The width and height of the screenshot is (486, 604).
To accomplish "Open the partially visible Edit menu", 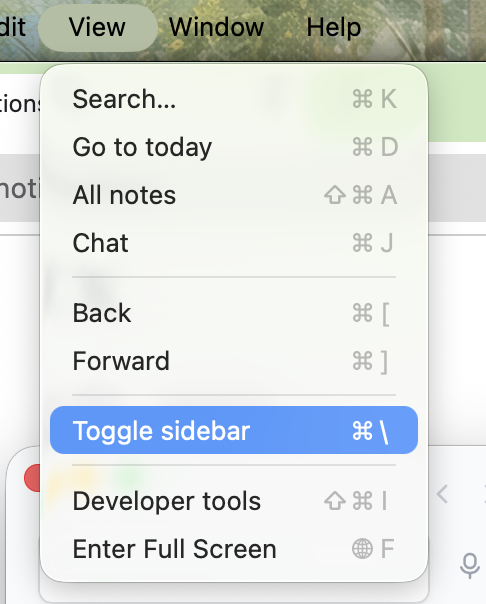I will [12, 27].
